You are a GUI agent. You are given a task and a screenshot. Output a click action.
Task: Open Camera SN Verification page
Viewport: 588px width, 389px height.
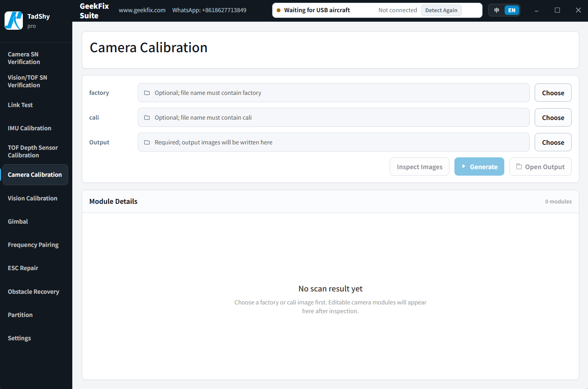(x=36, y=58)
